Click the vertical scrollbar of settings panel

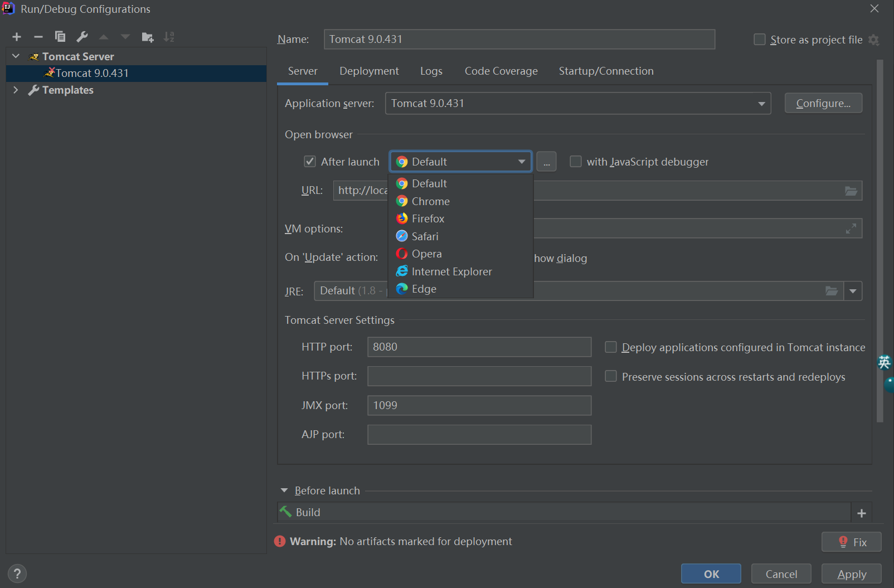pyautogui.click(x=880, y=241)
